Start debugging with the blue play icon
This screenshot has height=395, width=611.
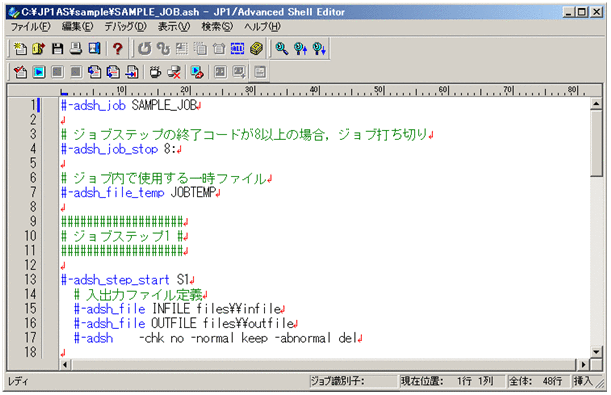pyautogui.click(x=39, y=72)
